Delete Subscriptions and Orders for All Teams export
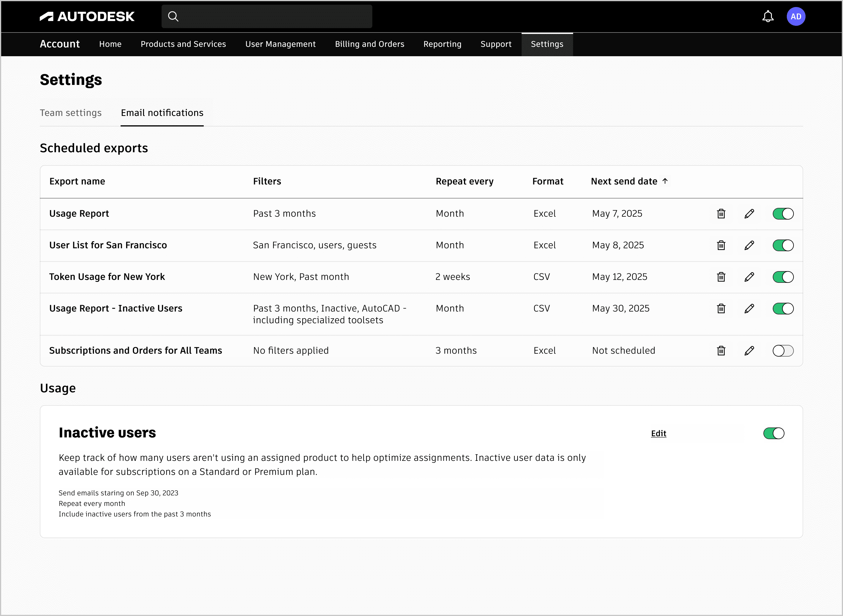This screenshot has height=616, width=843. 721,351
